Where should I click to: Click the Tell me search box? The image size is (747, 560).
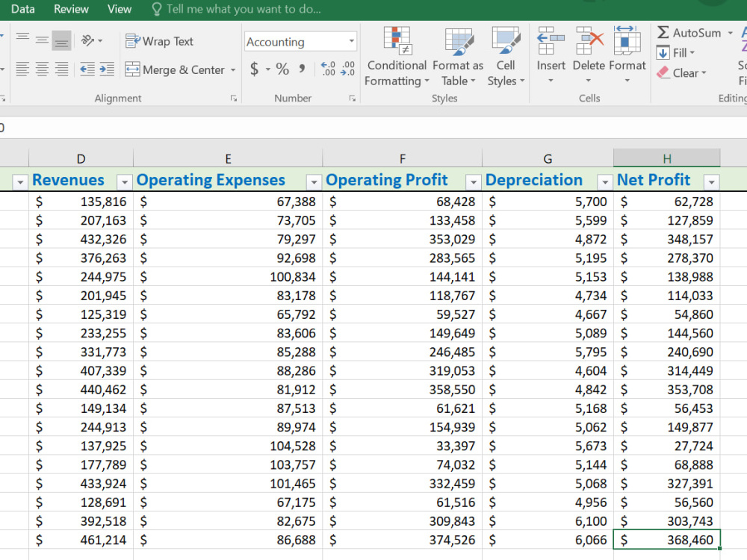click(236, 9)
